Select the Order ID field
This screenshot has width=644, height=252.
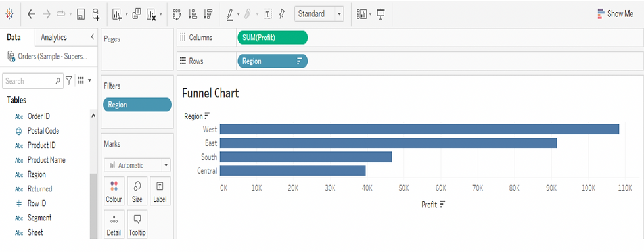[x=39, y=116]
